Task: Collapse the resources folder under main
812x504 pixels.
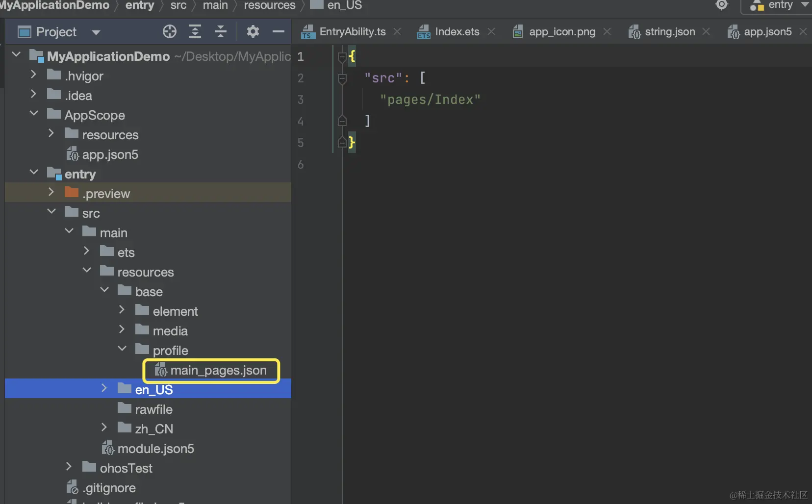Action: point(87,270)
